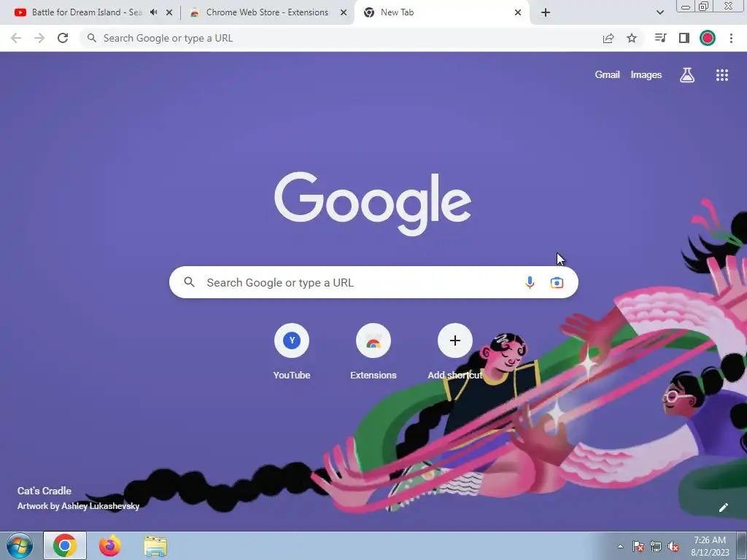Close the New Tab tab
This screenshot has height=560, width=747.
(518, 13)
